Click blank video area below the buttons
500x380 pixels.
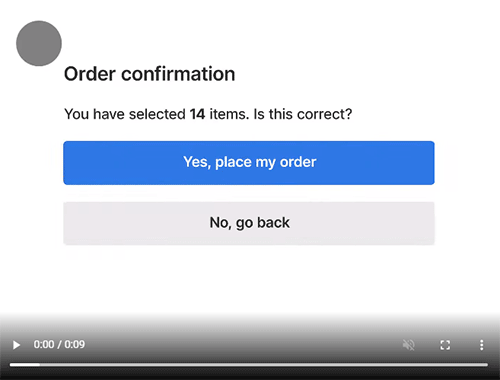tap(249, 280)
